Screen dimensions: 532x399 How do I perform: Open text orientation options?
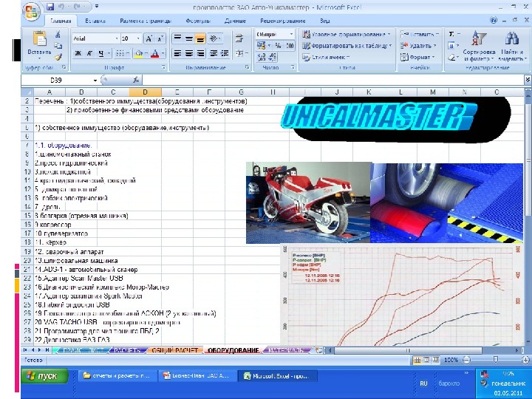click(215, 38)
